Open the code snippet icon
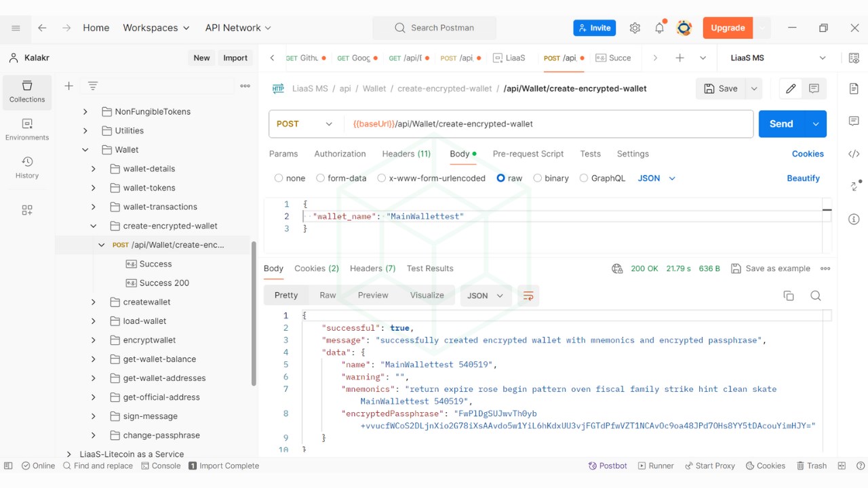The width and height of the screenshot is (868, 488). tap(854, 154)
